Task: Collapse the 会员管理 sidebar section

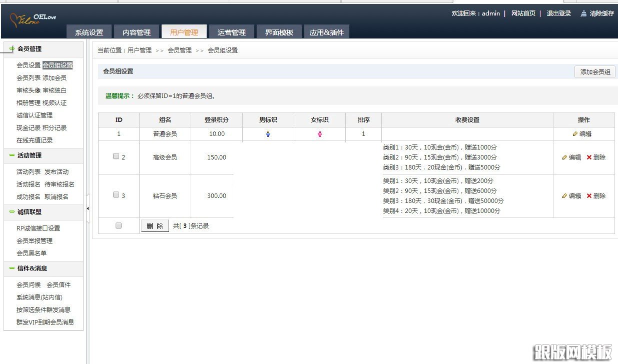Action: [11, 48]
